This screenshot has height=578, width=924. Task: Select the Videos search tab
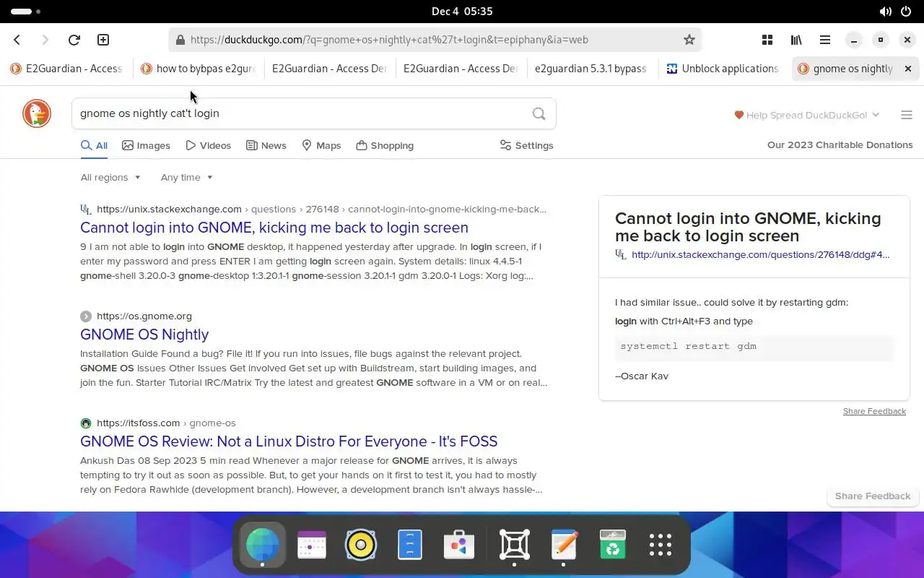208,145
